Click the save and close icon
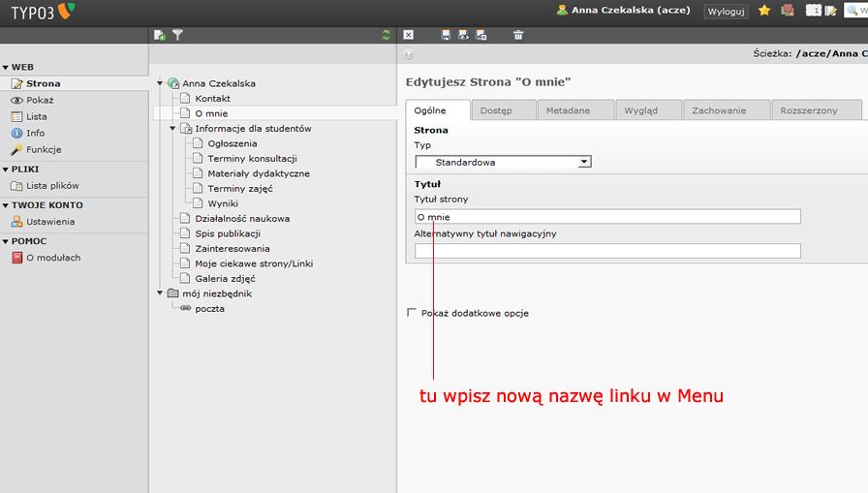Viewport: 868px width, 493px height. [481, 36]
